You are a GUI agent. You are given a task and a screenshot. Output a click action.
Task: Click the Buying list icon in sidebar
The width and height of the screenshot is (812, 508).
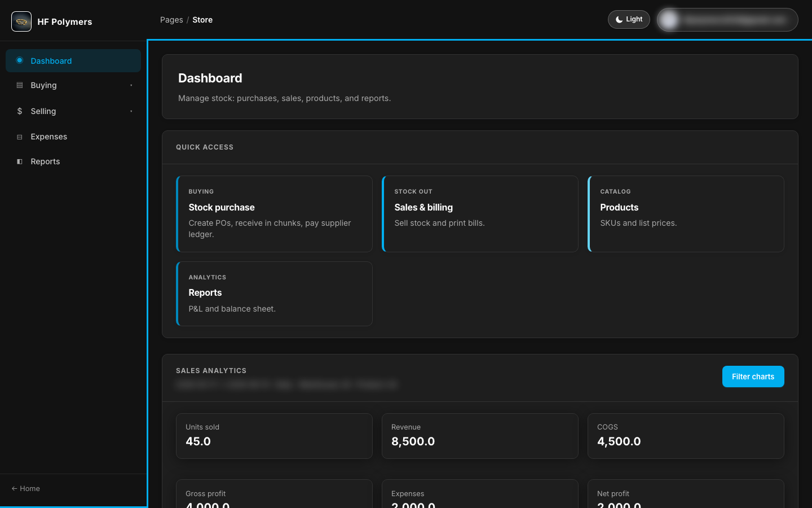pos(20,85)
